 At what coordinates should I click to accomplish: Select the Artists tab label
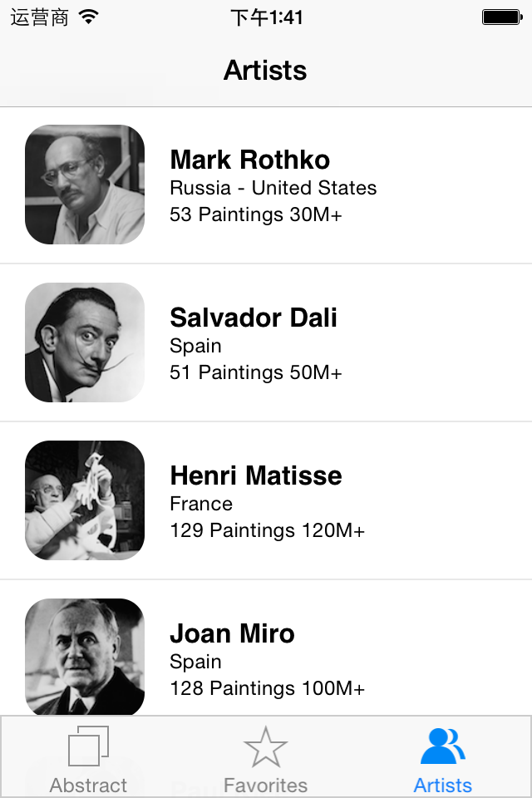click(x=442, y=785)
